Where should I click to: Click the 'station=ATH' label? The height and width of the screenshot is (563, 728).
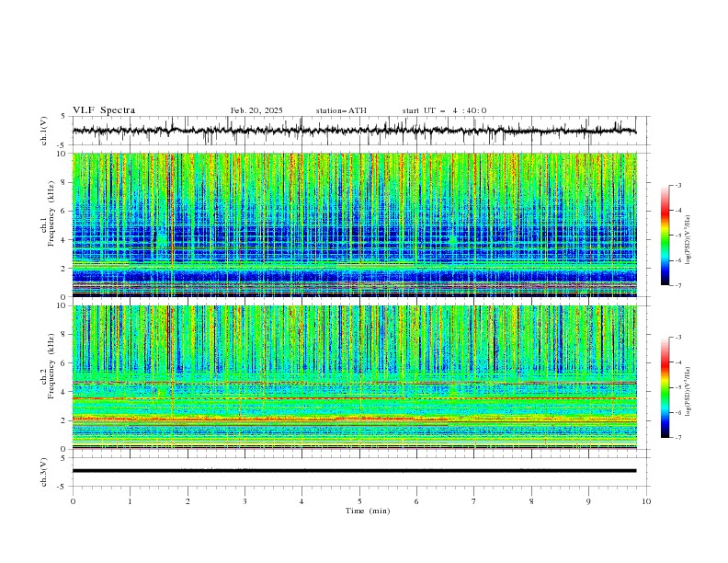341,110
